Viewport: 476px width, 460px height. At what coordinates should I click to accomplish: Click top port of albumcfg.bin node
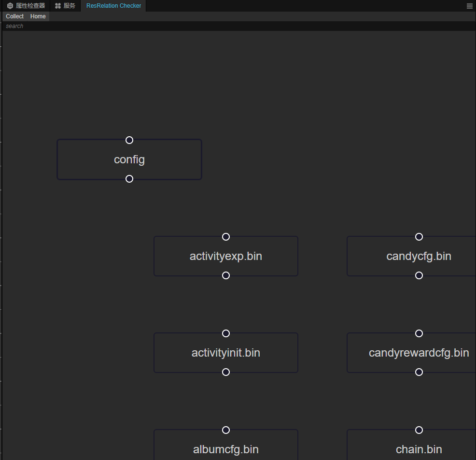[x=226, y=430]
